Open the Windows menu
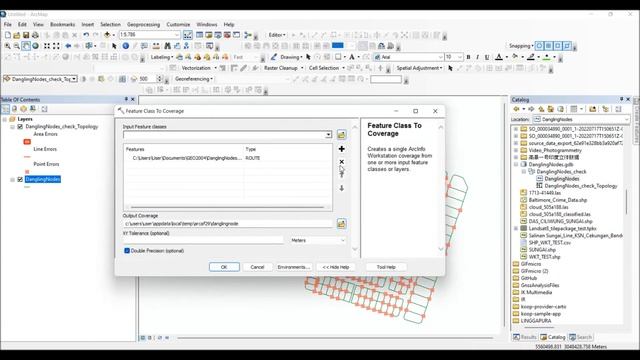 click(x=207, y=24)
